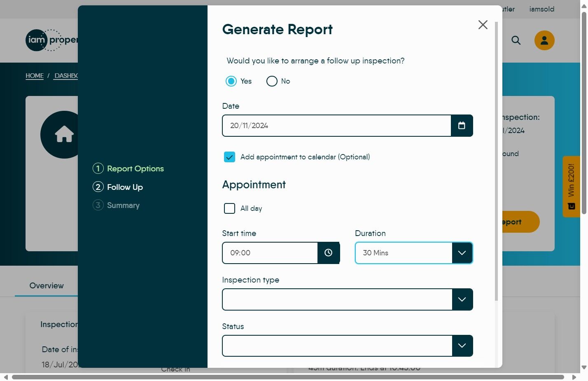Click the iam property logo
Image resolution: width=588 pixels, height=381 pixels.
pos(51,40)
